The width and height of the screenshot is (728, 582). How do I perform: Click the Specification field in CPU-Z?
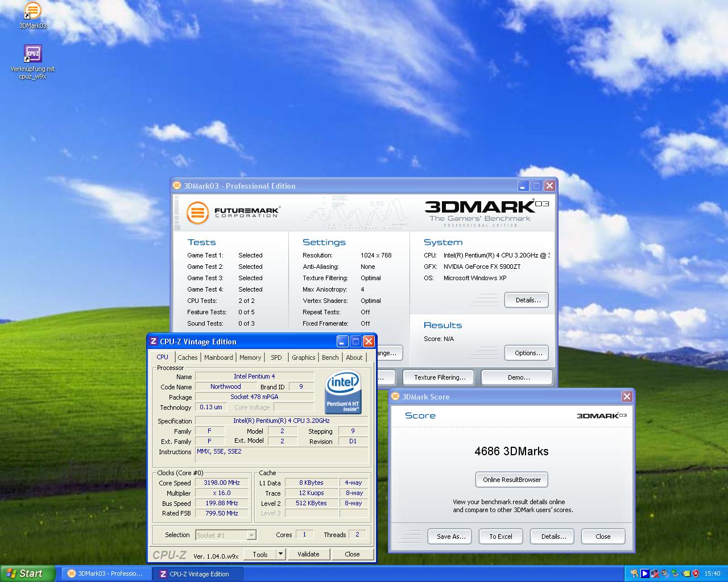coord(281,421)
